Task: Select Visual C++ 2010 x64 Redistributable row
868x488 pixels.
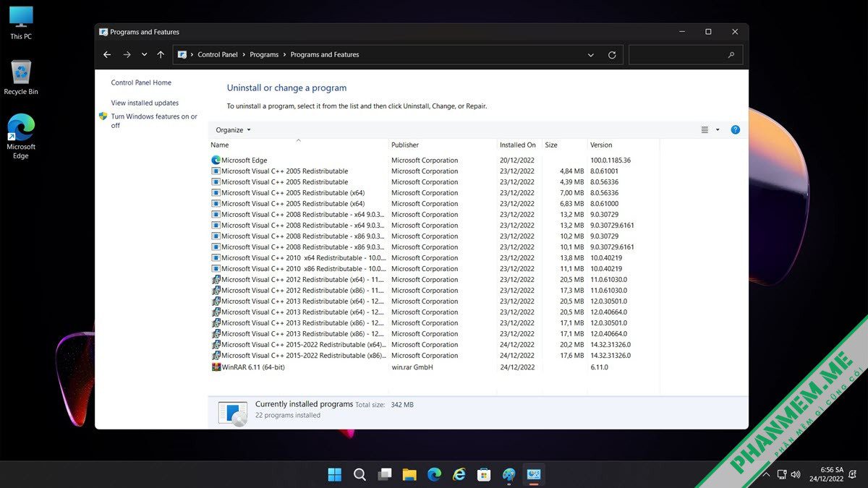Action: (x=435, y=258)
